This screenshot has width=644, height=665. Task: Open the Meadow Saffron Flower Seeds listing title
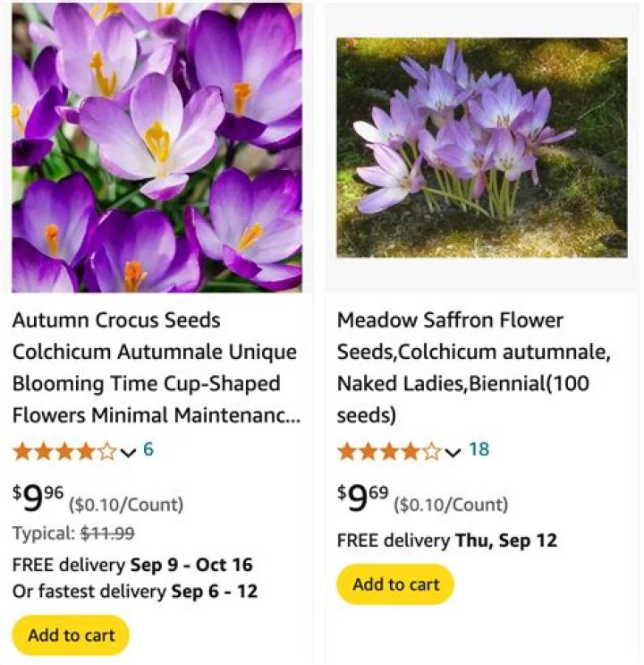474,368
